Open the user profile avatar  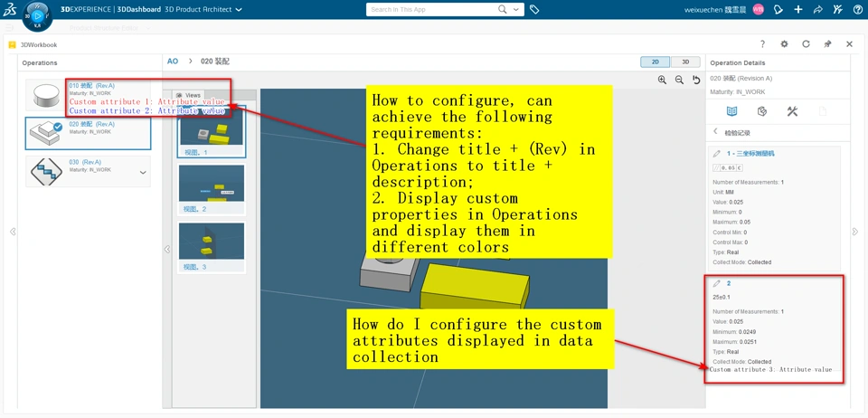click(x=759, y=9)
